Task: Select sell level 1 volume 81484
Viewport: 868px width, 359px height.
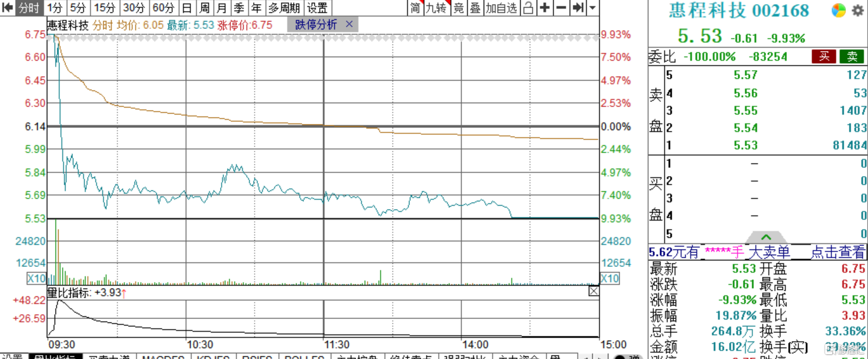Action: tap(849, 145)
